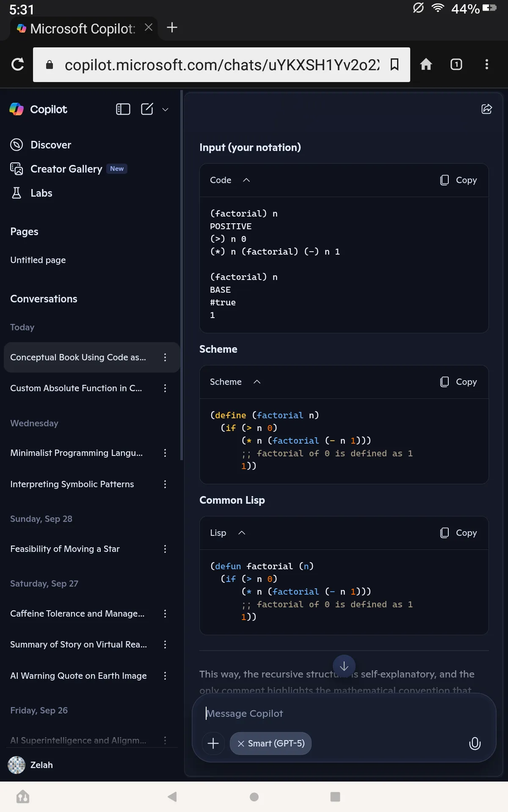The height and width of the screenshot is (812, 508).
Task: Open the dropdown arrow beside new chat
Action: 166,110
